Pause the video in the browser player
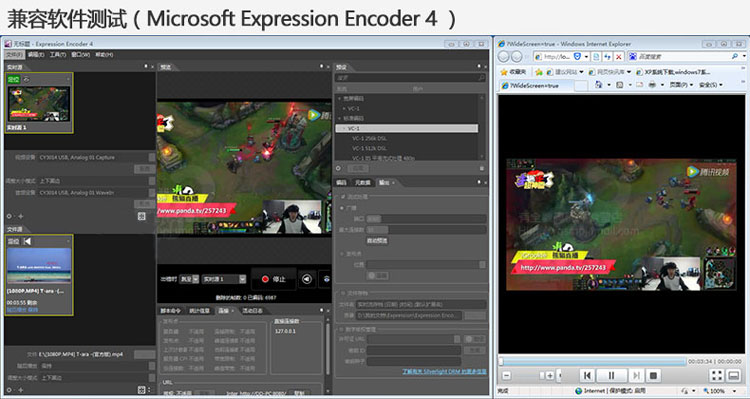 click(611, 376)
